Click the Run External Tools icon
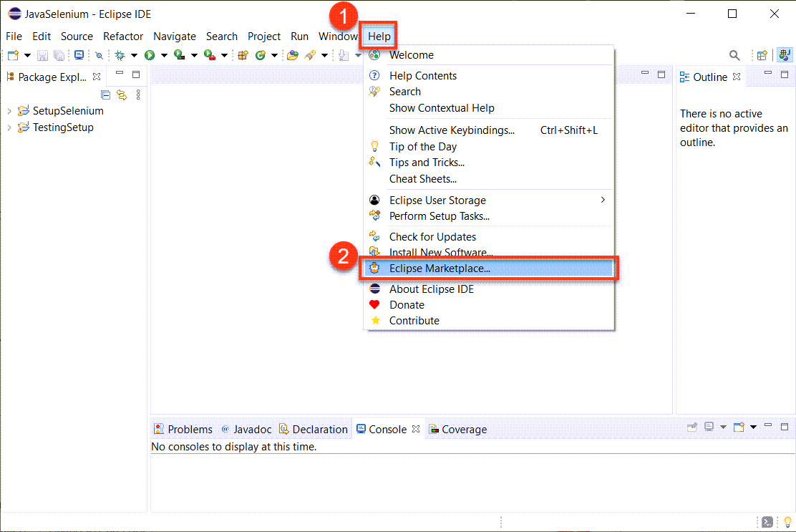Viewport: 796px width, 532px height. tap(210, 55)
